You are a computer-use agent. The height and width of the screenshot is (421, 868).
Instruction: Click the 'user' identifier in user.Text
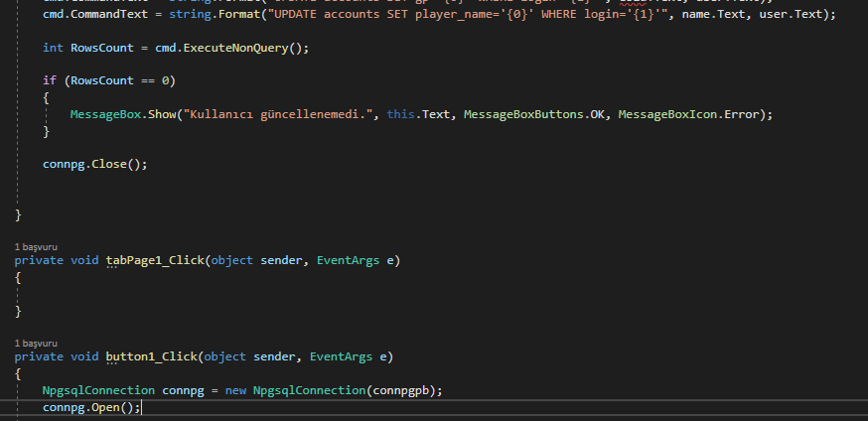(x=774, y=14)
